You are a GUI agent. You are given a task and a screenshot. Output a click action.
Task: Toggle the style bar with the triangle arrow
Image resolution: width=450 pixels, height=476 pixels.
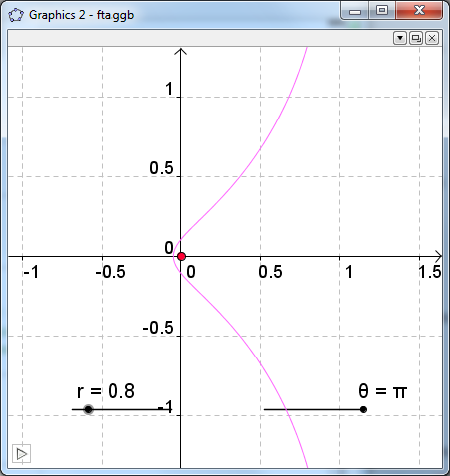click(x=400, y=38)
